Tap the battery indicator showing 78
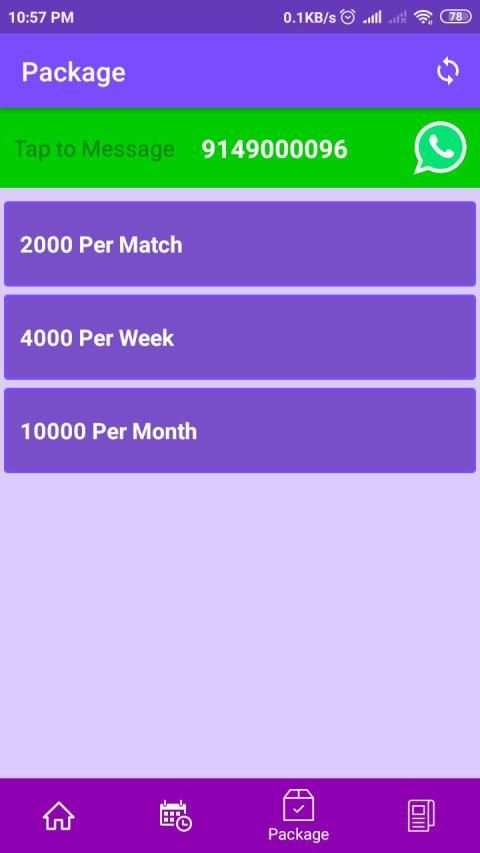Screen dimensions: 480x853 point(456,17)
